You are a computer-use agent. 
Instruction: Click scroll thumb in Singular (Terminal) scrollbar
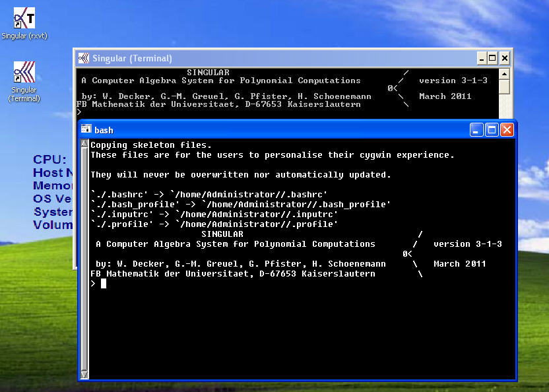504,87
